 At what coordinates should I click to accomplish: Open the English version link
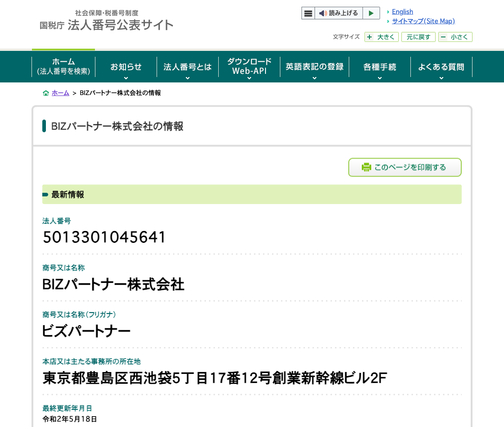[402, 12]
